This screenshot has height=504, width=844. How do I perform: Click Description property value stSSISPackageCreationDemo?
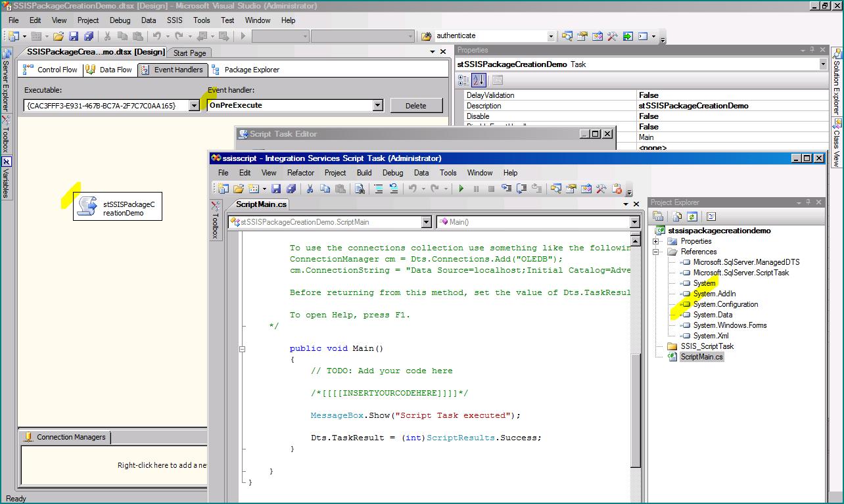[693, 106]
